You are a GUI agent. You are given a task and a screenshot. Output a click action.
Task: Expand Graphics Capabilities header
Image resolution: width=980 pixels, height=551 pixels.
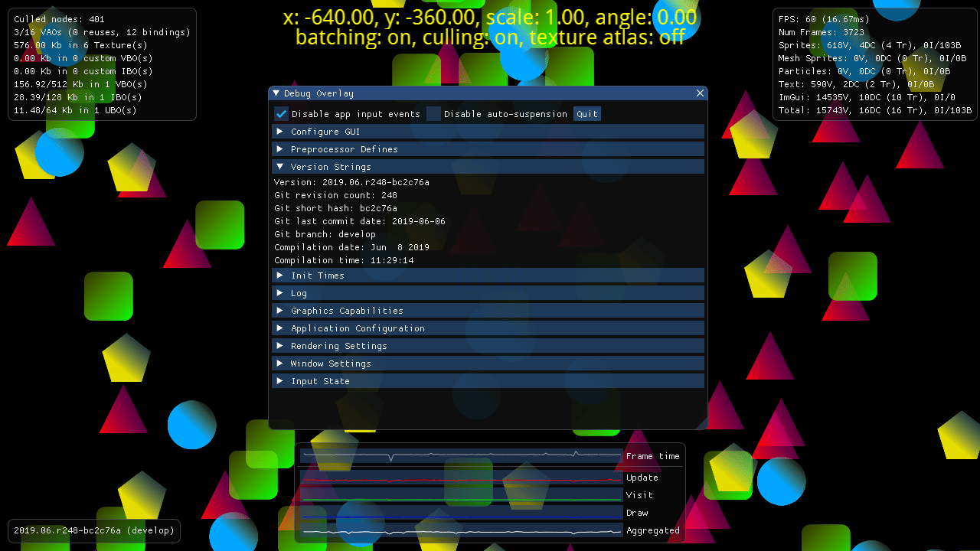tap(488, 311)
